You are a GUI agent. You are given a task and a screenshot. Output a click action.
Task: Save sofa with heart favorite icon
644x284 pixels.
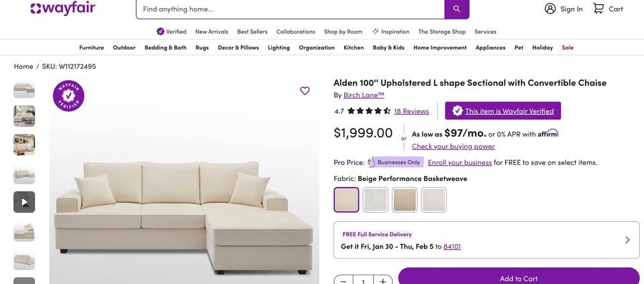tap(305, 91)
